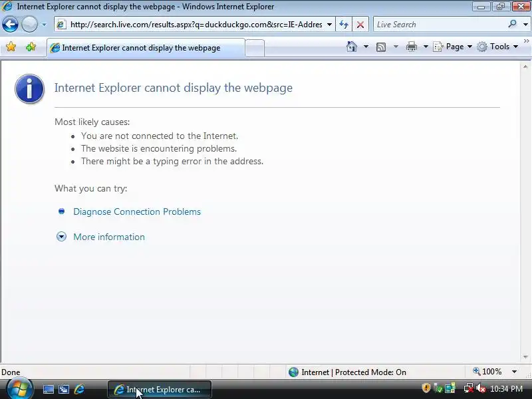Click the zoom level magnifier icon
The image size is (532, 399).
(476, 372)
